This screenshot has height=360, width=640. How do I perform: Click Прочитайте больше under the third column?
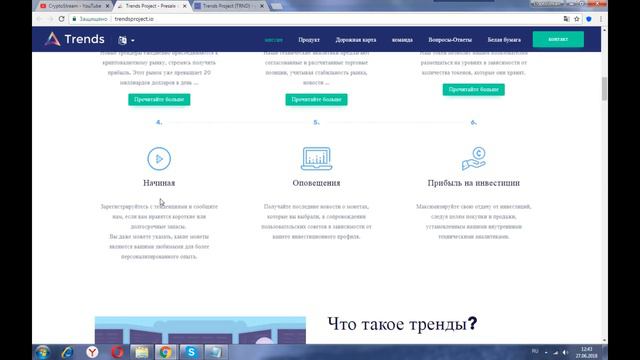[x=473, y=89]
